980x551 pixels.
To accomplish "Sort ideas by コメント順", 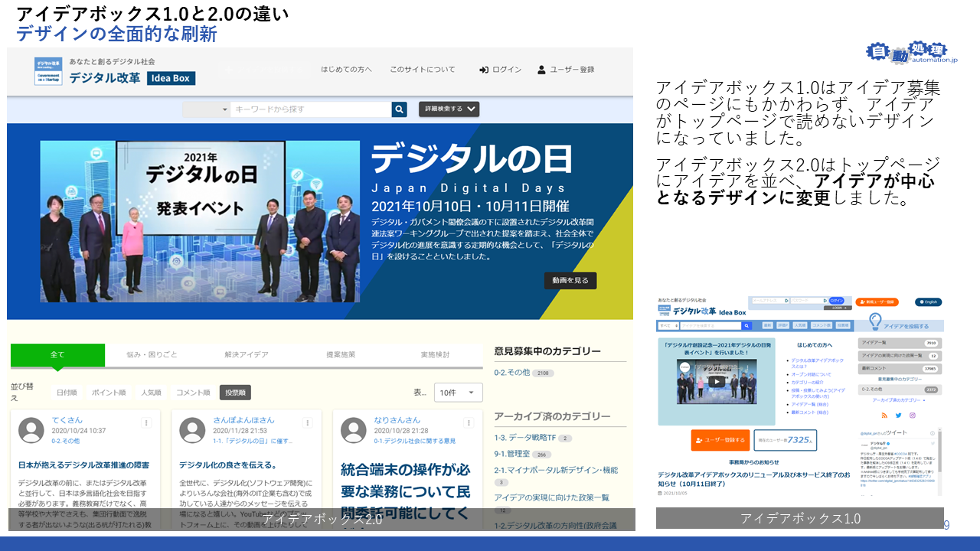I will coord(193,393).
